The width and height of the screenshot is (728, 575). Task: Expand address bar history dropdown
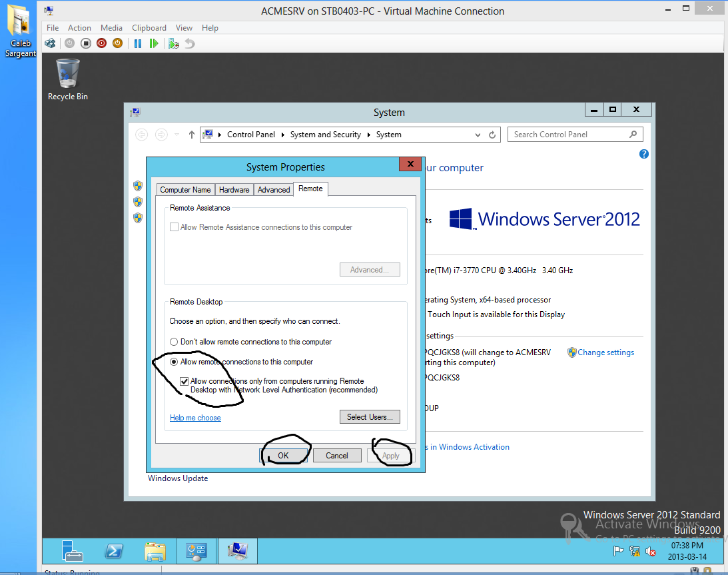pyautogui.click(x=478, y=135)
